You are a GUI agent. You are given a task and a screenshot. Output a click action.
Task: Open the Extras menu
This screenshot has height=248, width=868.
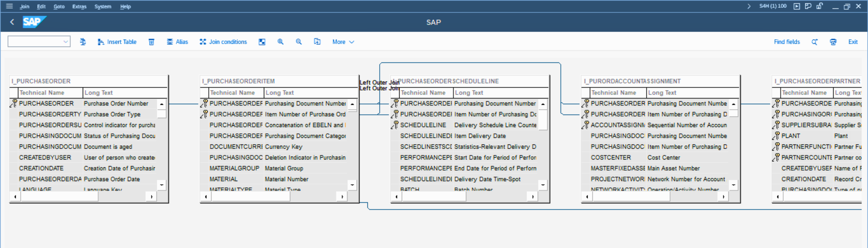(x=79, y=6)
